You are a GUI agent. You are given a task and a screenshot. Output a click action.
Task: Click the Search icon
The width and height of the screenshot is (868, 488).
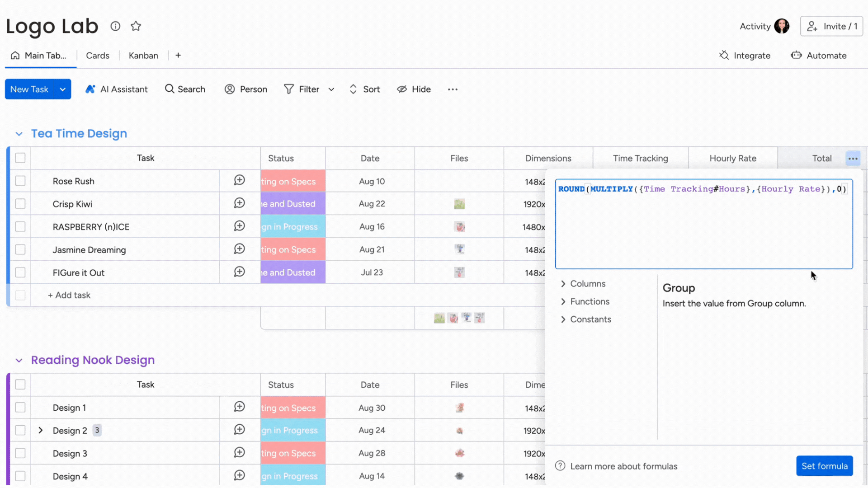tap(170, 89)
